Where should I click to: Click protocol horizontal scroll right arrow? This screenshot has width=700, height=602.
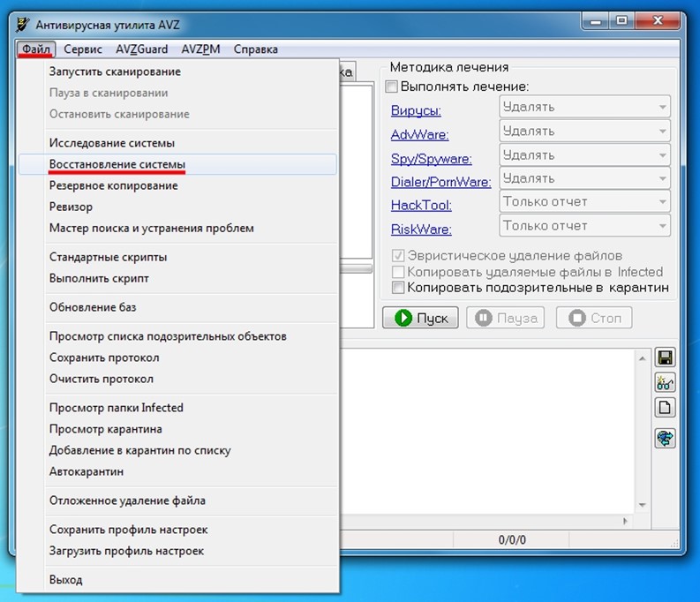(625, 521)
